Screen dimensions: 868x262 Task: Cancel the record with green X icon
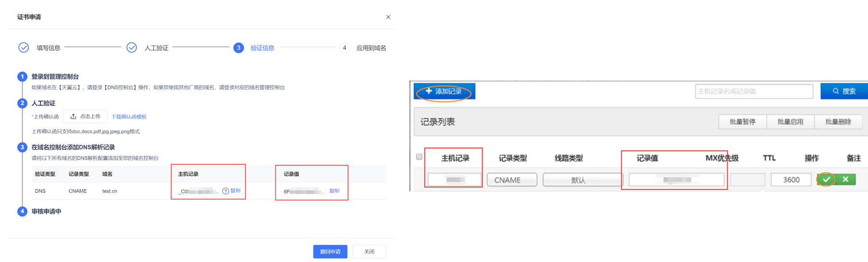(x=846, y=179)
